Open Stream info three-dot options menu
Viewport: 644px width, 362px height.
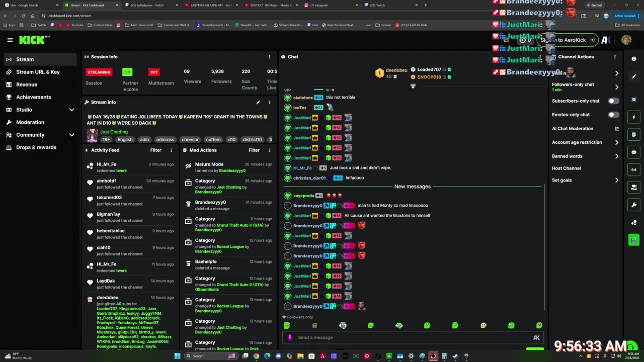(x=270, y=102)
